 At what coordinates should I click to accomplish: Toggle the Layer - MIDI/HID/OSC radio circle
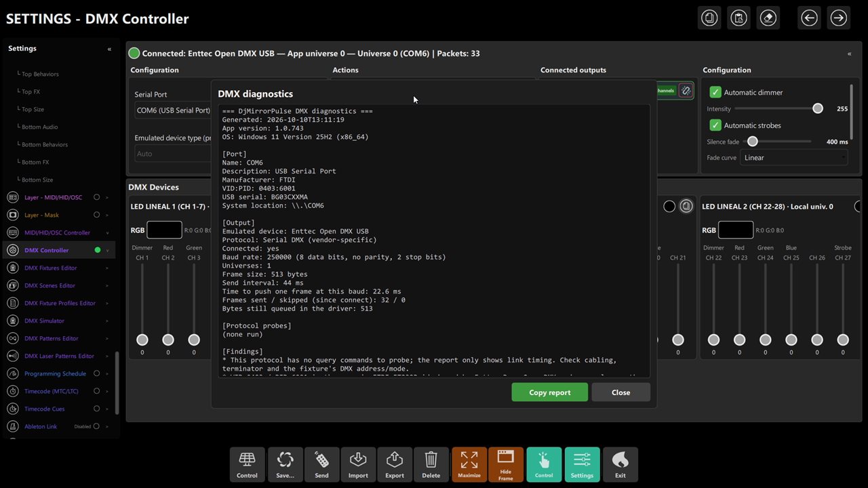tap(96, 197)
